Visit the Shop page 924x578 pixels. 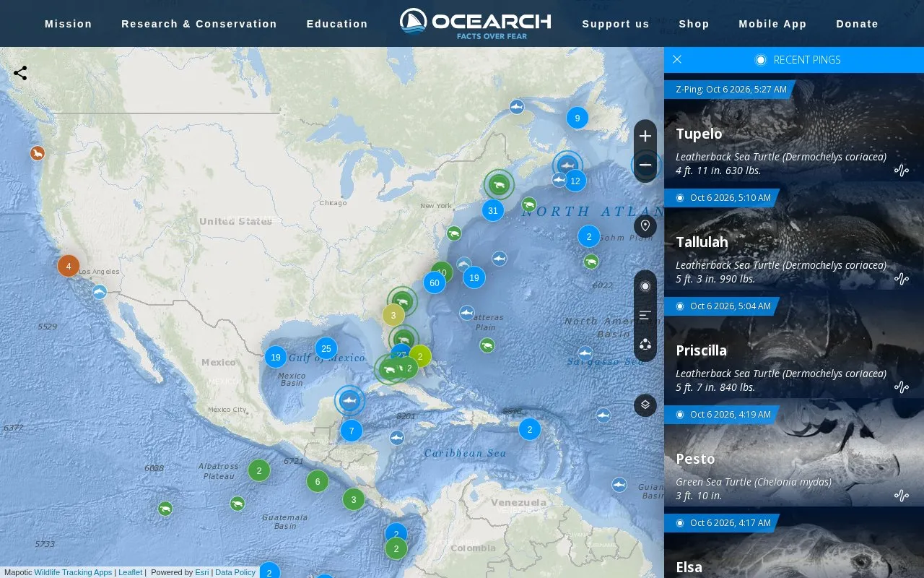(x=694, y=24)
